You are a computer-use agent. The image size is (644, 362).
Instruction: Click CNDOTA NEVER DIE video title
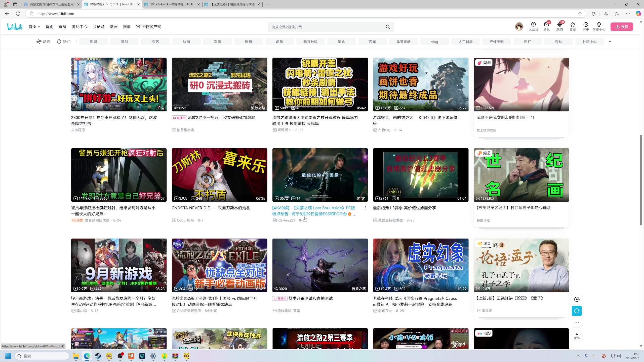tap(211, 208)
